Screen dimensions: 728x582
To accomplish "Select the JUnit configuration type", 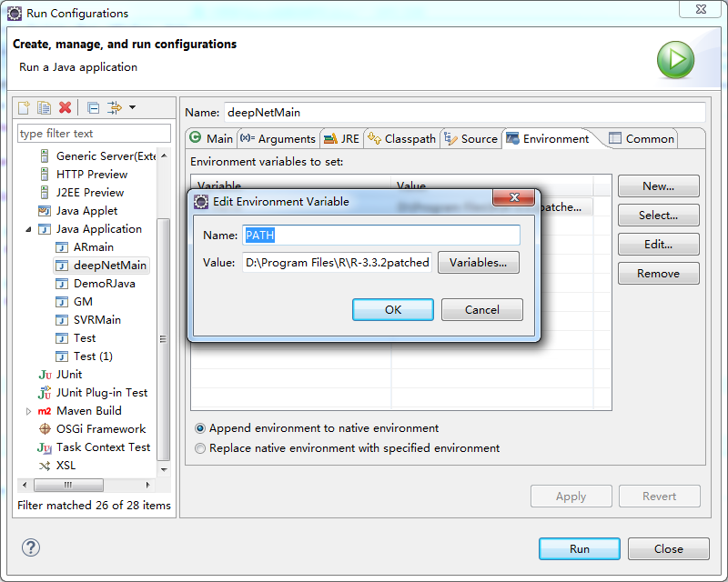I will [68, 375].
